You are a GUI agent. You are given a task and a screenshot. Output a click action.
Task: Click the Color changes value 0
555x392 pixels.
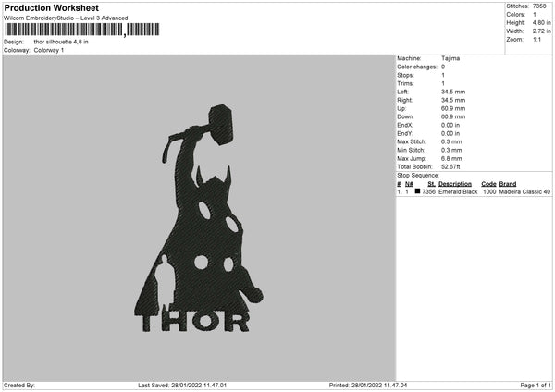(443, 67)
